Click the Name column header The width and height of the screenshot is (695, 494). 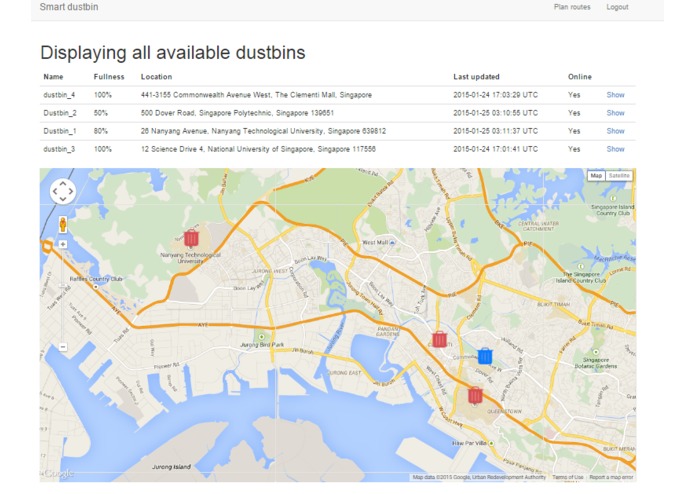(53, 77)
